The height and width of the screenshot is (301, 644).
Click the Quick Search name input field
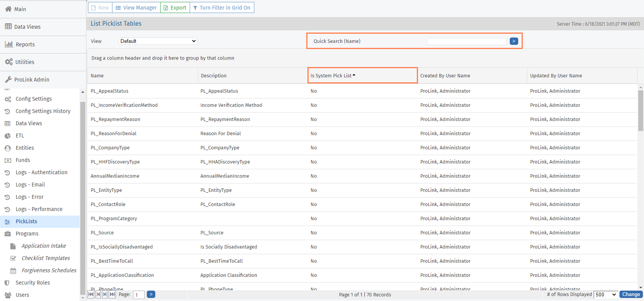coord(467,41)
